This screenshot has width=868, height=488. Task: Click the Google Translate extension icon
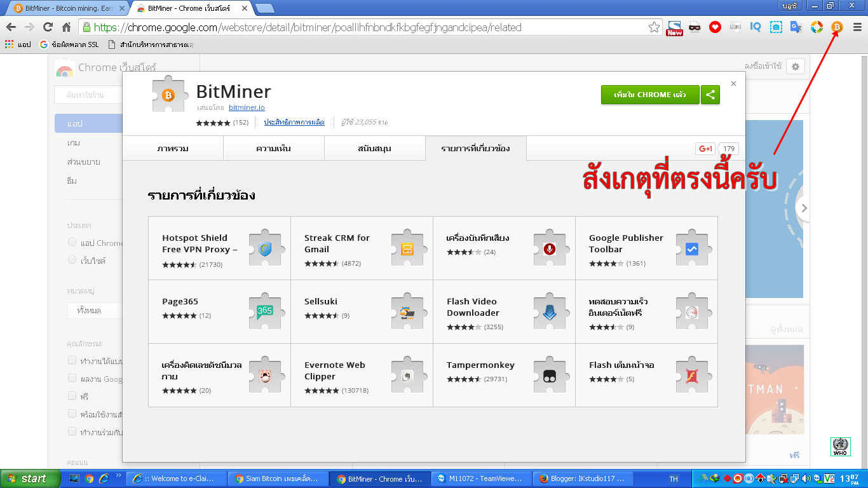click(796, 27)
